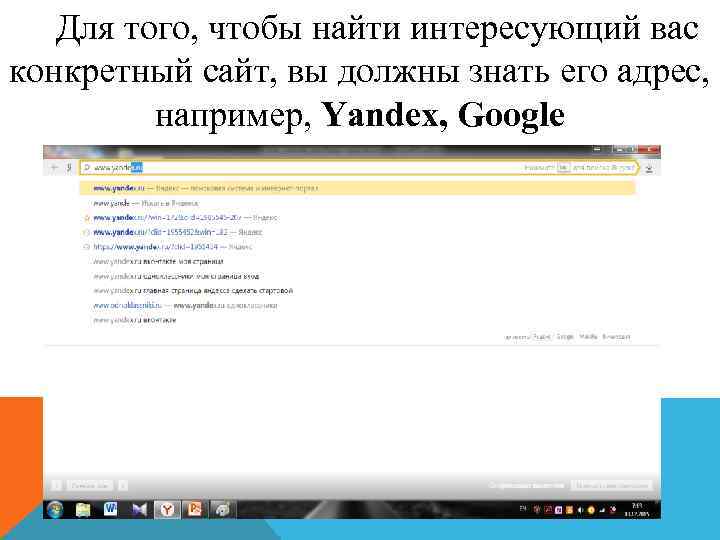Click the Yandex "Я" home button

click(x=69, y=168)
